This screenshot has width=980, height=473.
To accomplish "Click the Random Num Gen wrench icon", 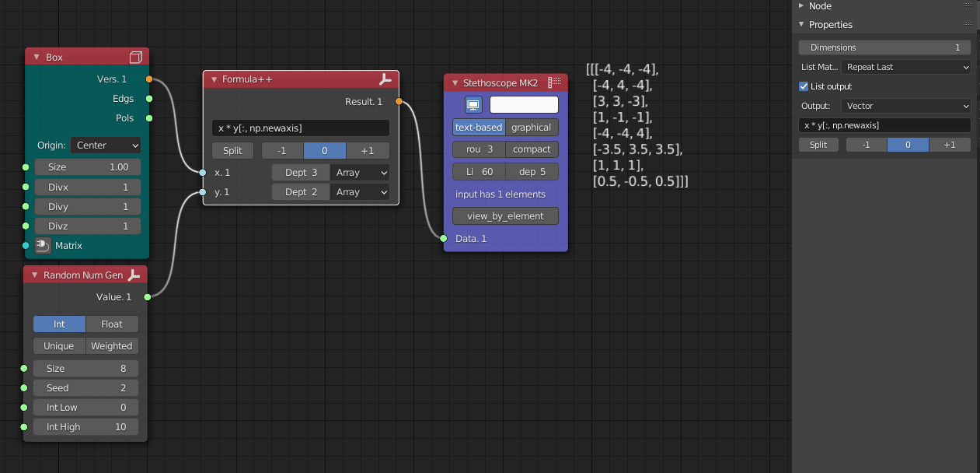I will 134,275.
